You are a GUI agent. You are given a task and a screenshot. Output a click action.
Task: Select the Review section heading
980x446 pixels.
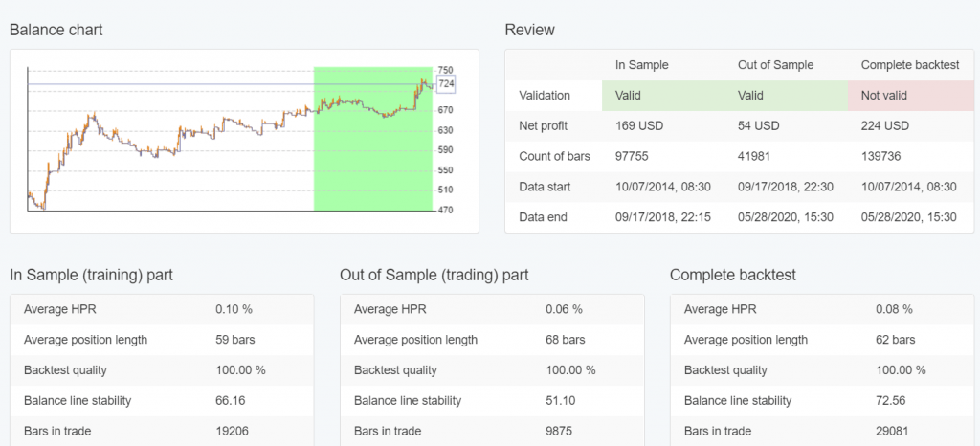coord(529,30)
